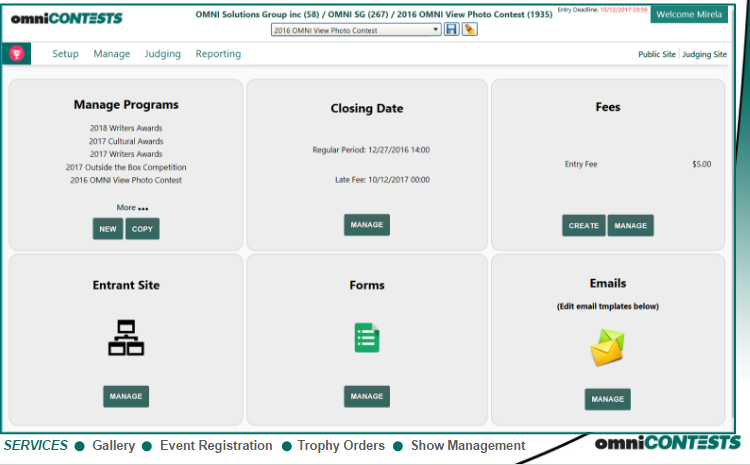750x465 pixels.
Task: Open the contest selection dropdown
Action: [x=356, y=30]
